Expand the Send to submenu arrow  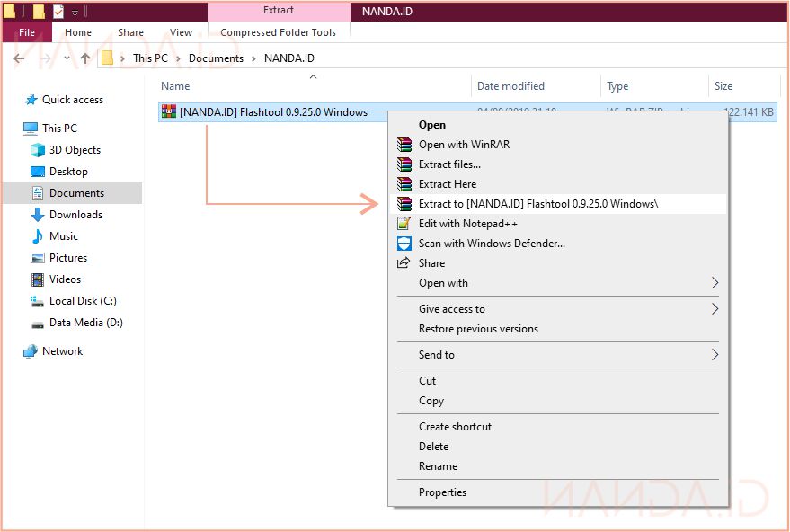pos(715,355)
